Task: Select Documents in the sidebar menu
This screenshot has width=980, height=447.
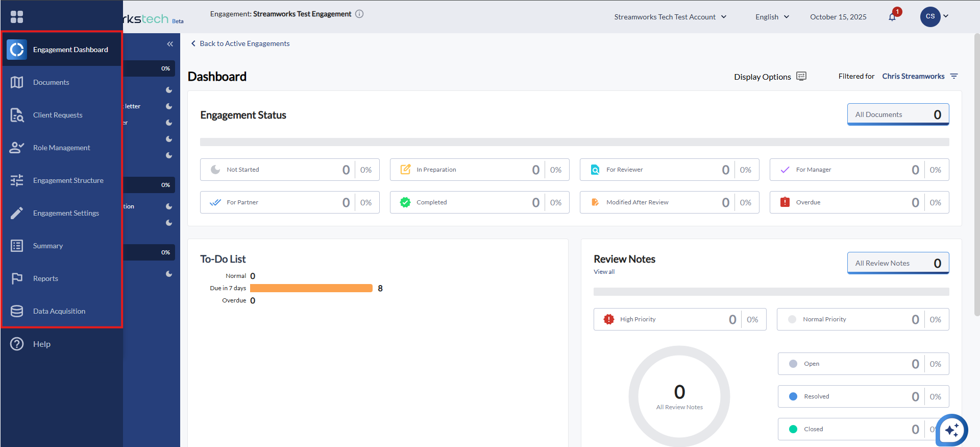Action: (x=51, y=82)
